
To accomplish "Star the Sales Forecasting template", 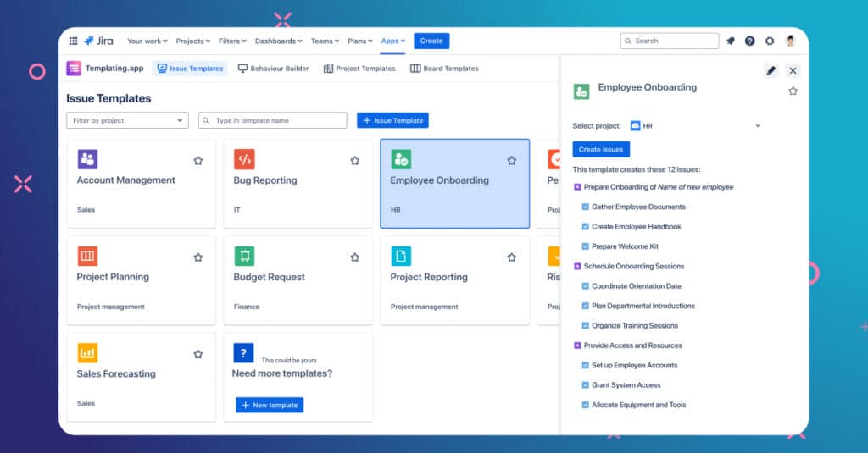I will tap(198, 354).
